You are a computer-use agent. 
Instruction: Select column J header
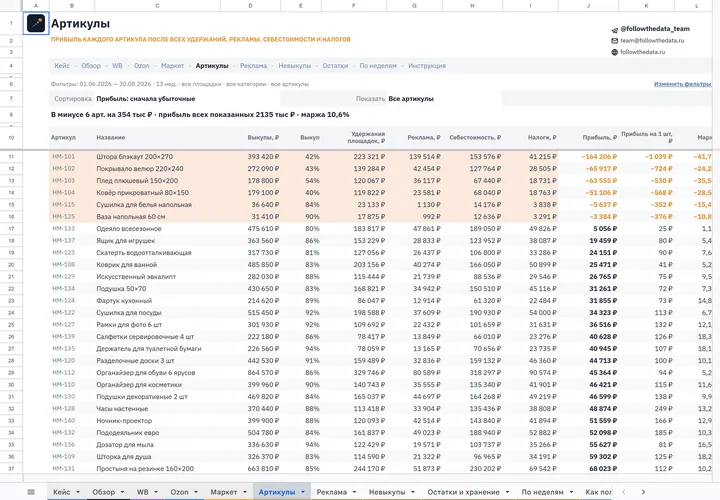[588, 6]
